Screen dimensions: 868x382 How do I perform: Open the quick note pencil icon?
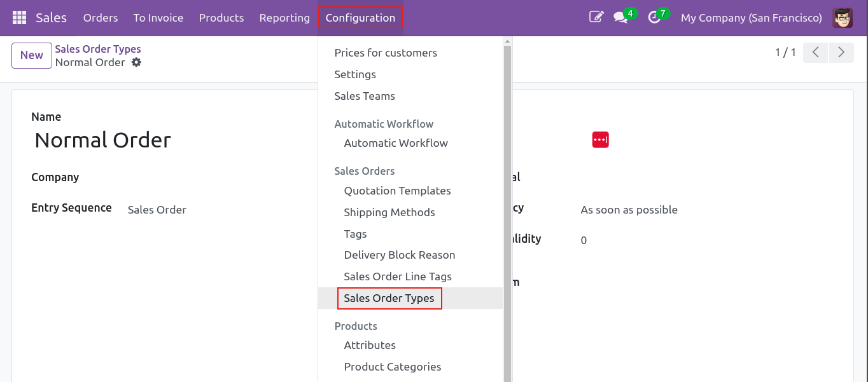tap(596, 18)
